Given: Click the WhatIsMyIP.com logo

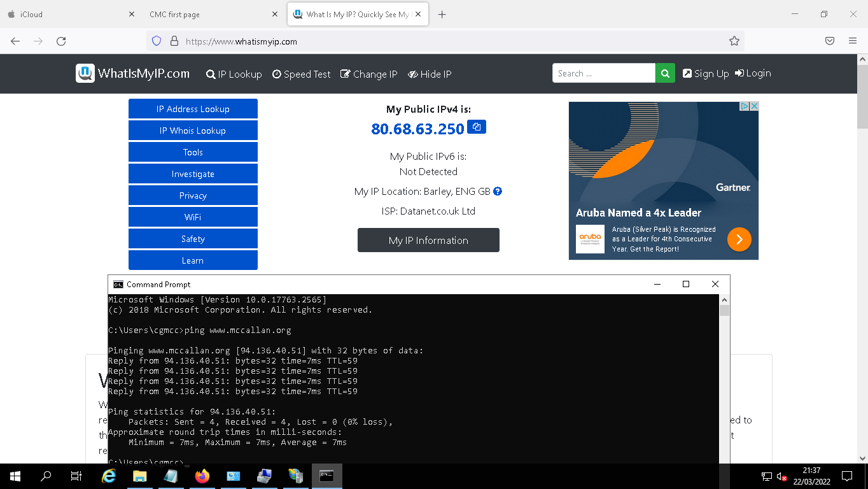Looking at the screenshot, I should point(132,73).
